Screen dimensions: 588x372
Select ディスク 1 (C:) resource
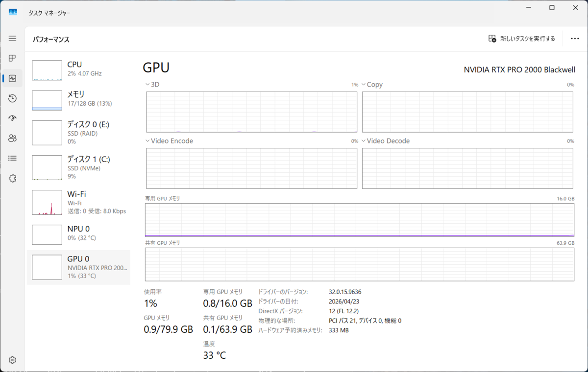coord(78,167)
